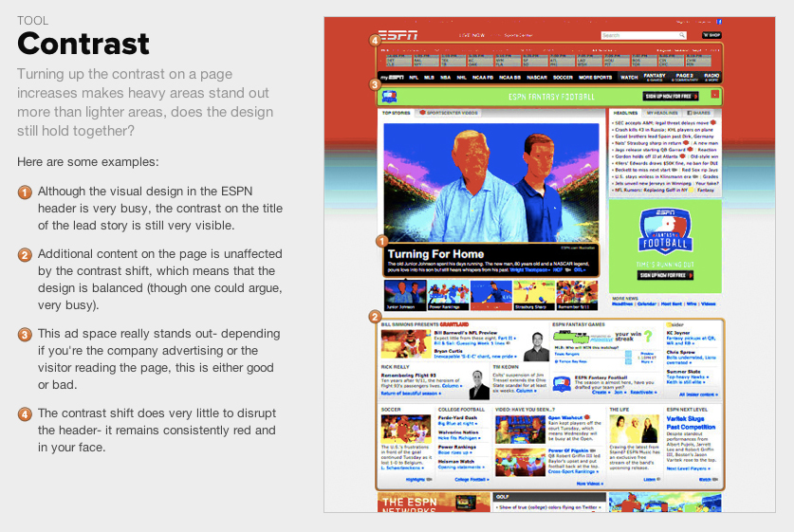Click the search magnifier icon
This screenshot has height=532, width=794.
(682, 35)
